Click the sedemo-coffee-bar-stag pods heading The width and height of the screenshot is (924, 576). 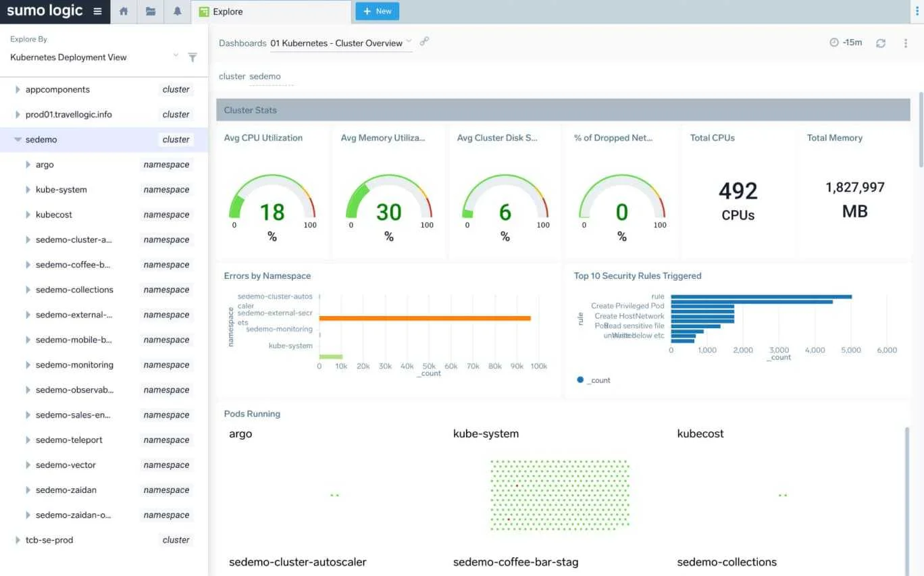tap(516, 562)
